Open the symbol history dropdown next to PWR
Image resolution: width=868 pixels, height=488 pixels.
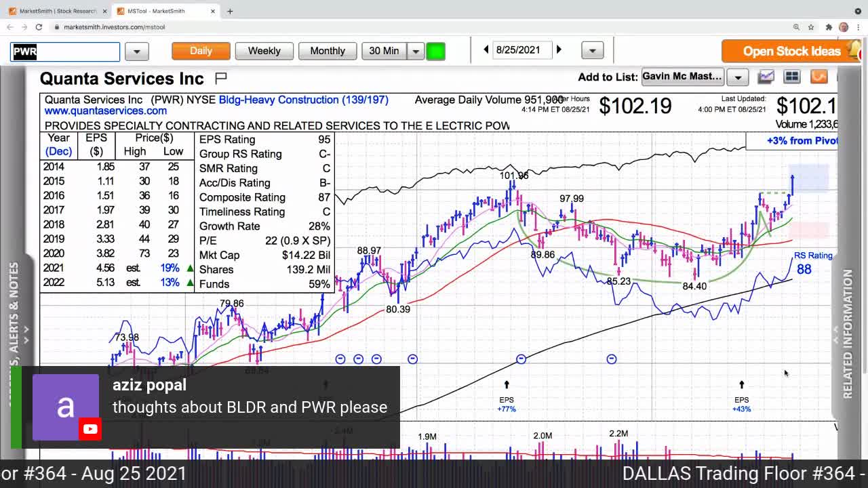click(136, 51)
